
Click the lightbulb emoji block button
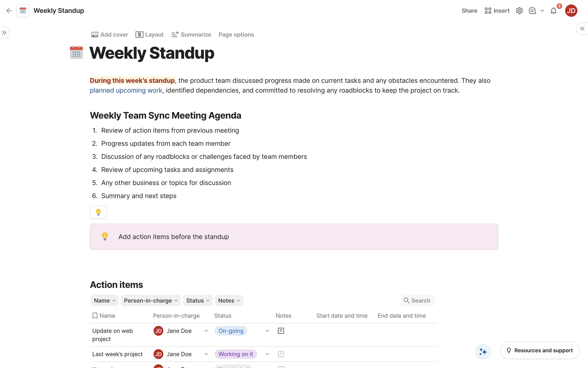click(x=98, y=212)
